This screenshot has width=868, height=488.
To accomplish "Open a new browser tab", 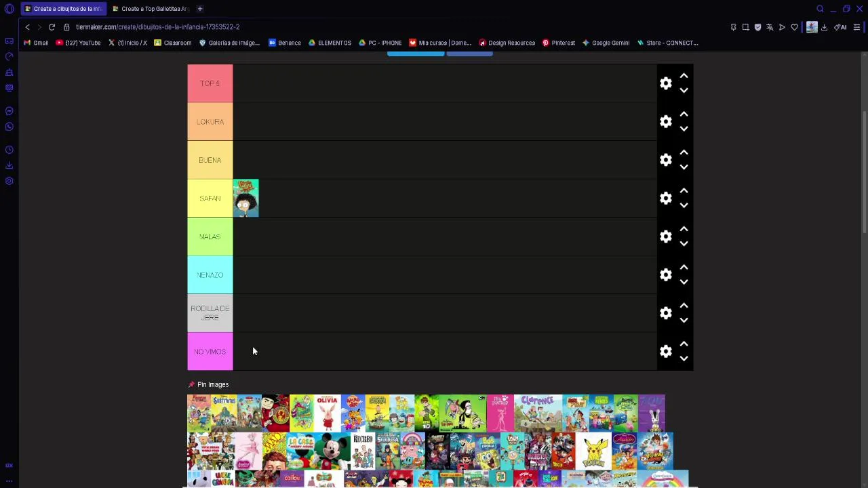I will click(x=200, y=9).
